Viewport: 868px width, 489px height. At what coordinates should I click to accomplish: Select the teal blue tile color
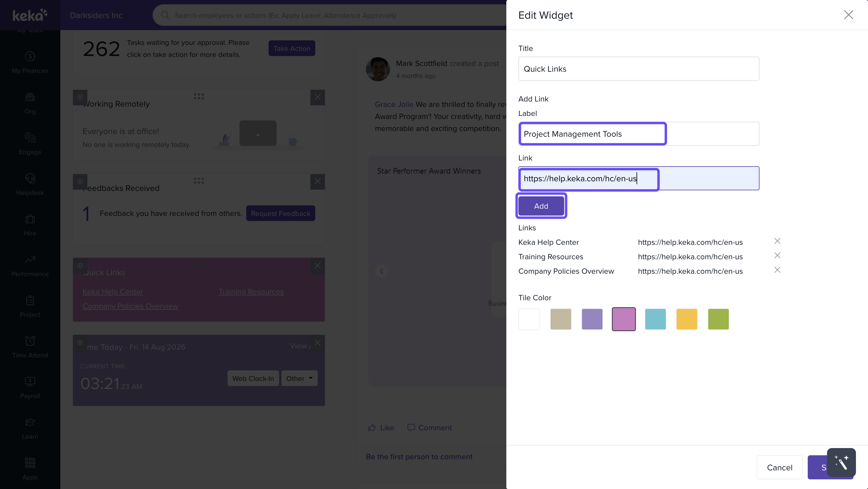click(656, 319)
